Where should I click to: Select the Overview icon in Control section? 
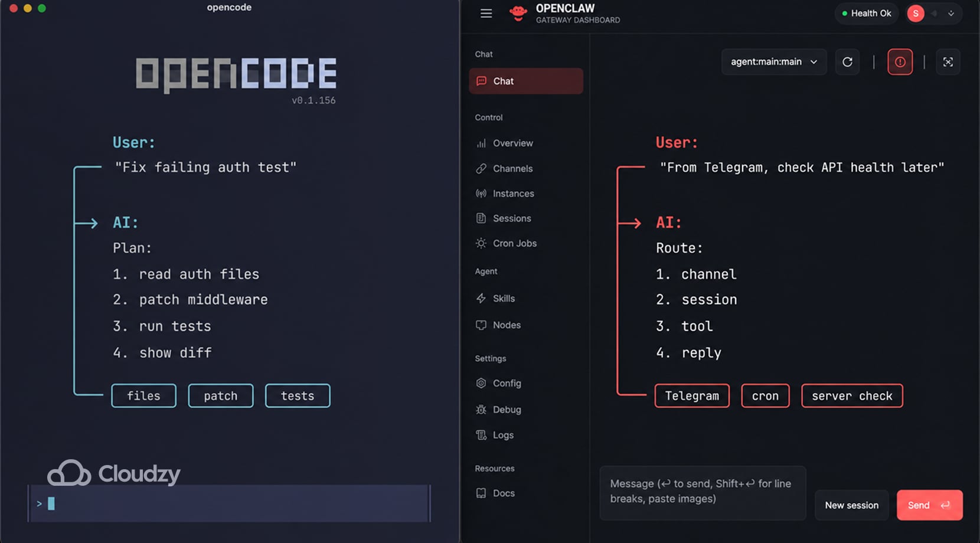point(481,143)
